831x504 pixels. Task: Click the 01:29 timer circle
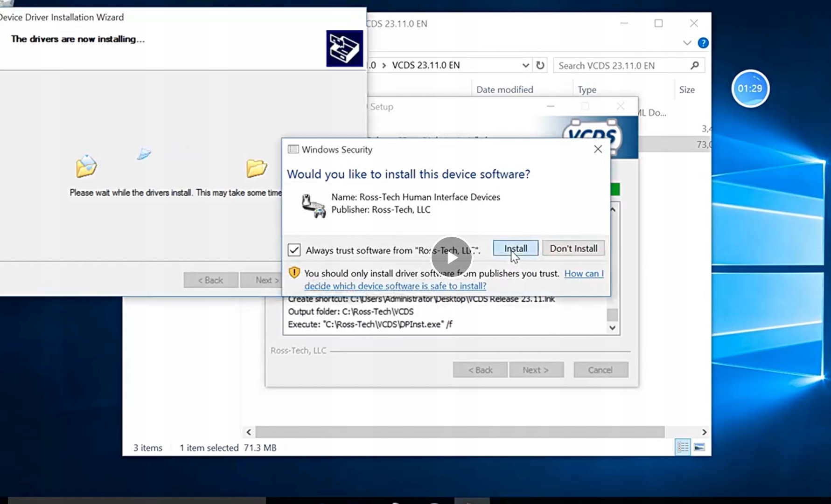pyautogui.click(x=750, y=89)
